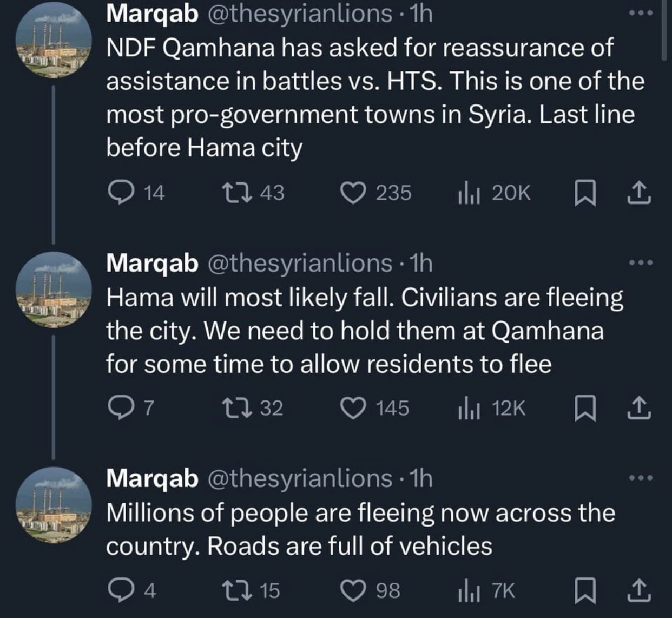Open more options on first tweet
Image resolution: width=672 pixels, height=618 pixels.
(641, 13)
